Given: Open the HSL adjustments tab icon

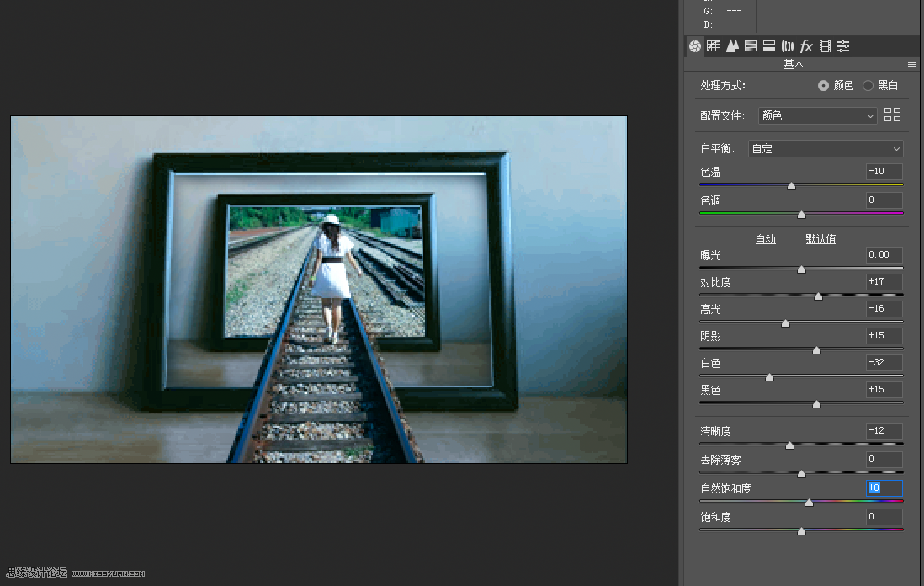Looking at the screenshot, I should pos(751,46).
